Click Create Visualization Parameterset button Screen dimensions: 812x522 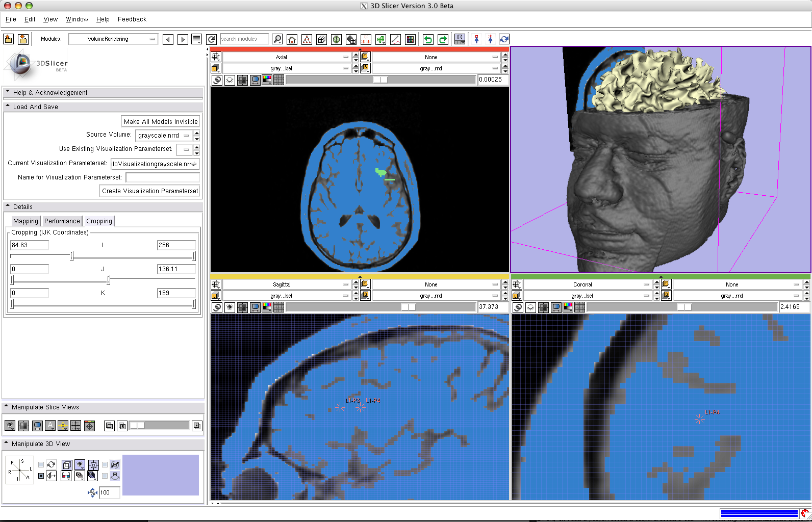click(x=149, y=191)
